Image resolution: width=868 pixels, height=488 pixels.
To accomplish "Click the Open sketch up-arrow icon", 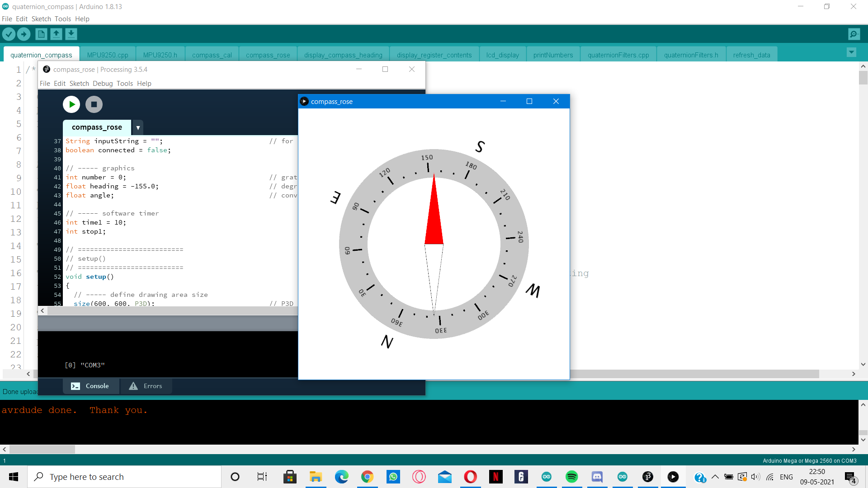I will click(56, 34).
